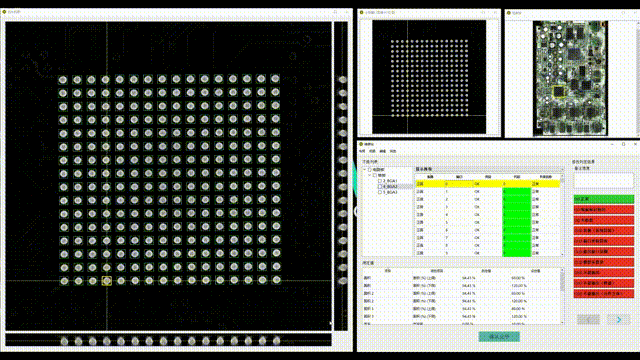Click the app icon in the BGA overview window title bar
Viewport: 640px width, 360px height.
click(x=361, y=13)
